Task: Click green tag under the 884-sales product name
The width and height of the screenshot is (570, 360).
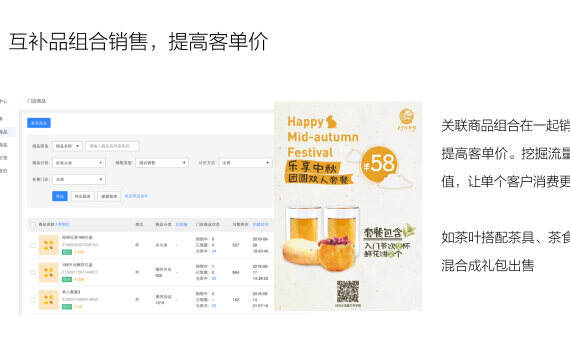Action: [x=67, y=279]
